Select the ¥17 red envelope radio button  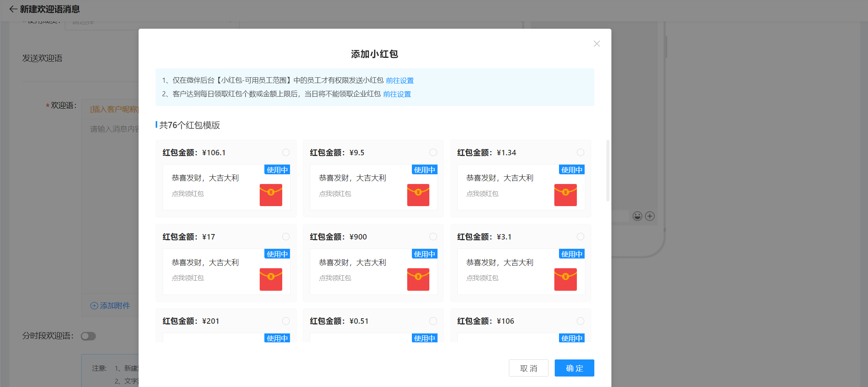click(286, 237)
